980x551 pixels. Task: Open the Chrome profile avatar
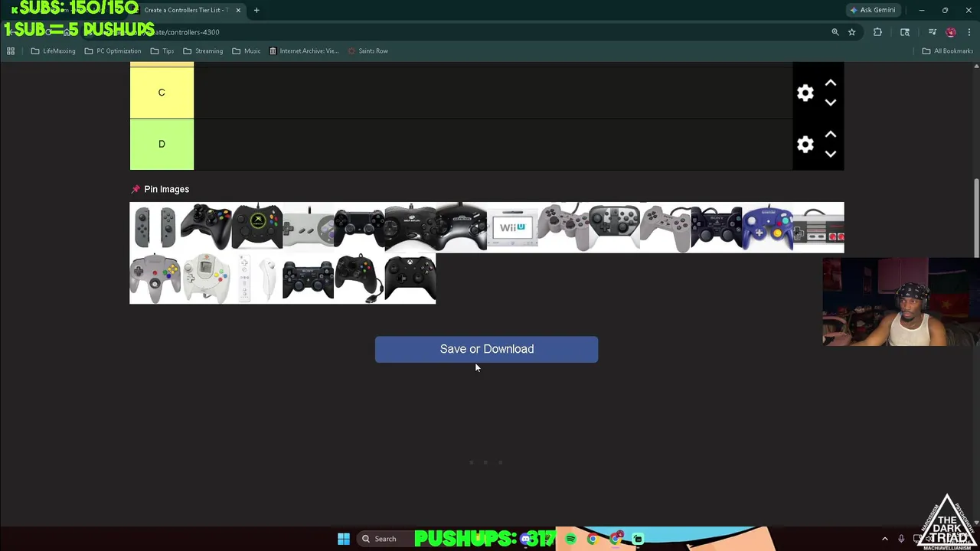tap(950, 32)
